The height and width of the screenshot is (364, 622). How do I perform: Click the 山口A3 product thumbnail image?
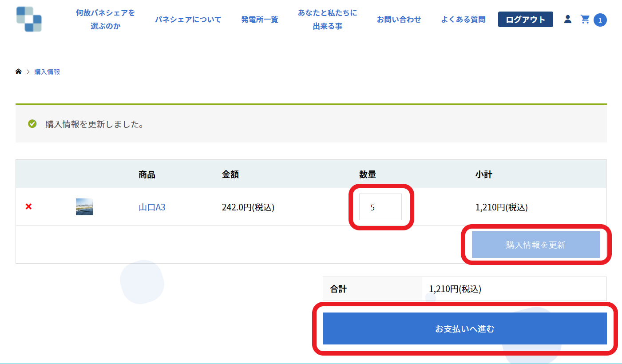coord(84,207)
